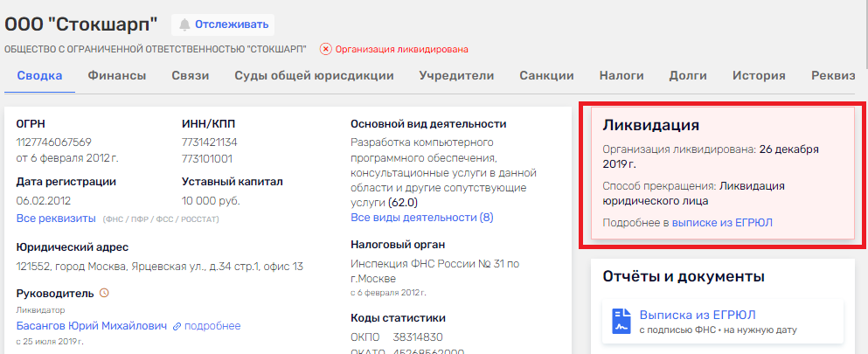Click registration date 06.02.2012
This screenshot has height=354, width=868.
pos(44,201)
